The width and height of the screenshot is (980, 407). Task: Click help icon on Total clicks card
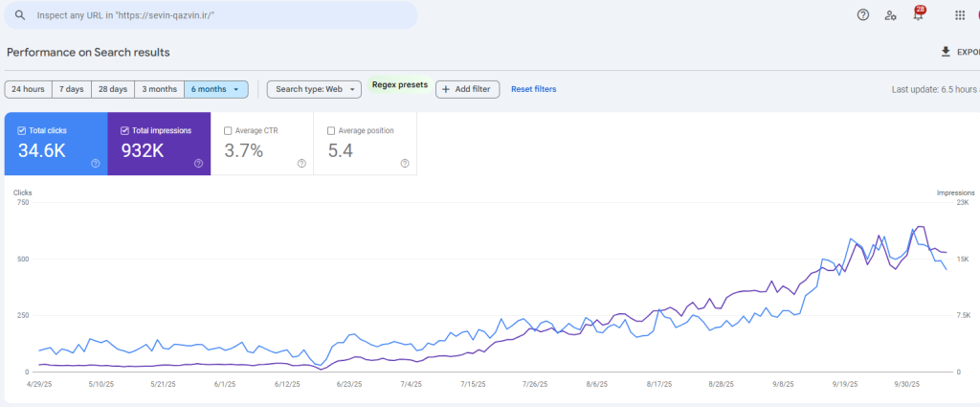pos(96,164)
